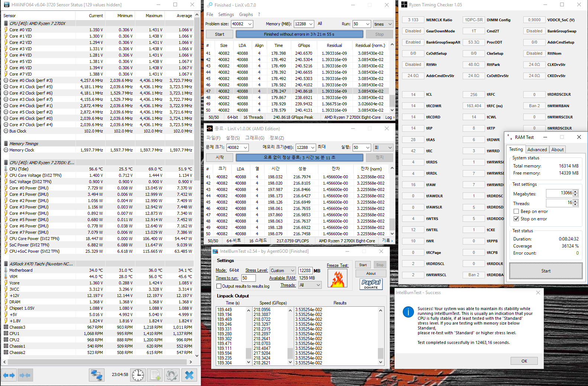Toggle Stop on error checkbox
Image resolution: width=588 pixels, height=386 pixels.
click(x=516, y=219)
